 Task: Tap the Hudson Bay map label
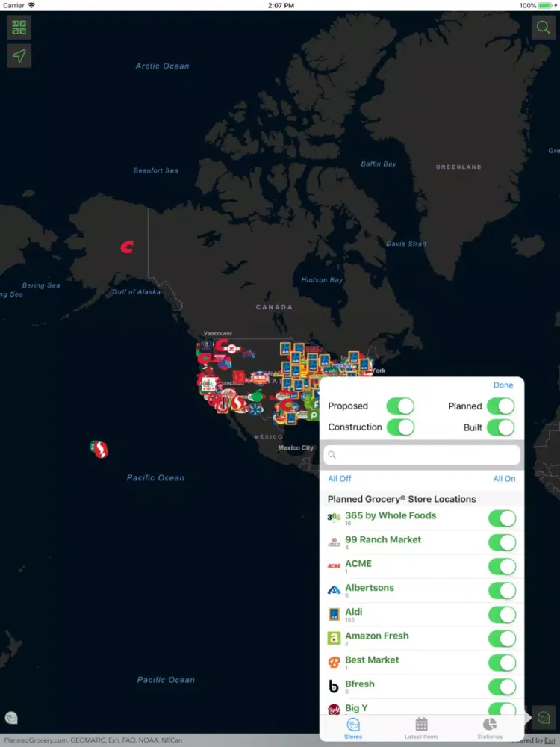(322, 279)
